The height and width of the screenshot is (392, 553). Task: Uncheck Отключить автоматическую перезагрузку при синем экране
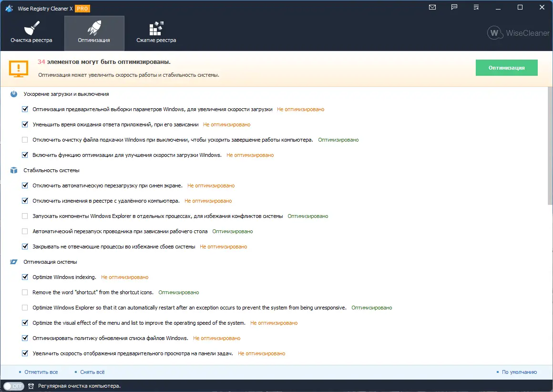click(x=25, y=186)
